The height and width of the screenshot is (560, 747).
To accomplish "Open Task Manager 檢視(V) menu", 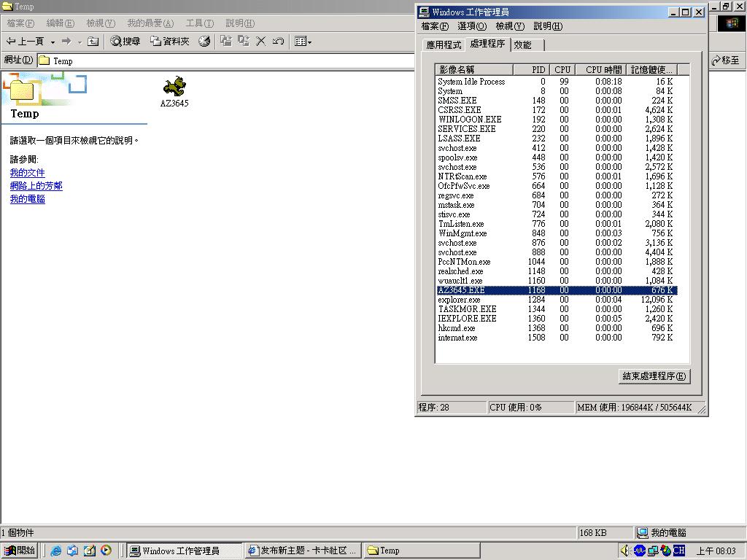I will 510,26.
